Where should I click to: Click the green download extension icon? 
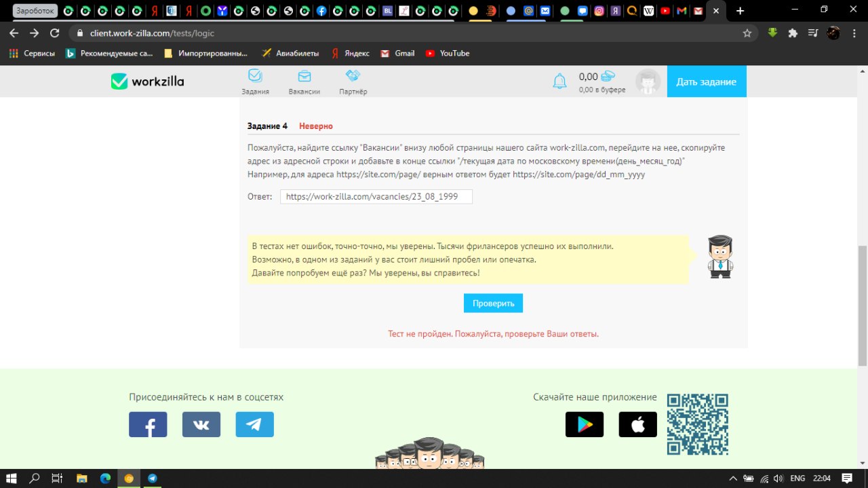[772, 33]
